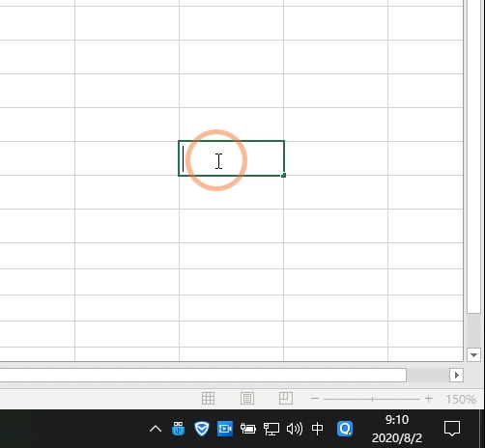The width and height of the screenshot is (485, 448).
Task: Switch to Page Layout view
Action: tap(247, 399)
